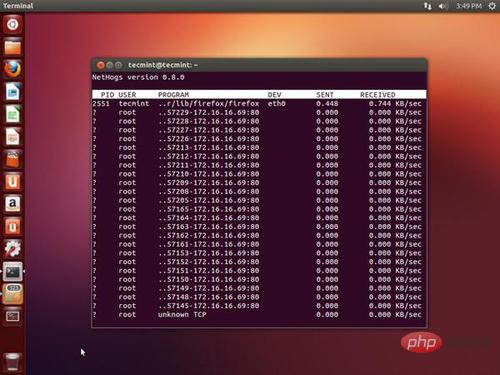Open the sound volume indicator

pyautogui.click(x=443, y=6)
